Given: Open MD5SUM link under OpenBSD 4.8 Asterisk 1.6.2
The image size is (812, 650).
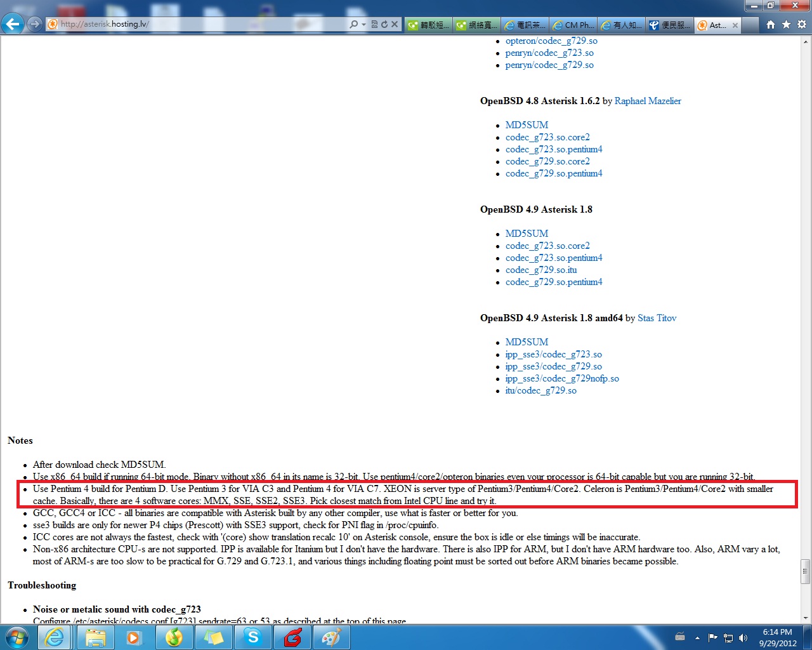Looking at the screenshot, I should coord(527,125).
